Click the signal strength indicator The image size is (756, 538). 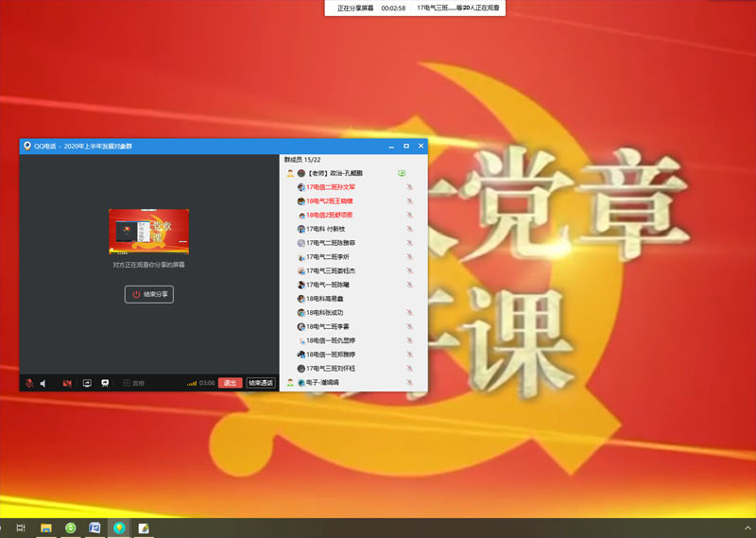192,383
